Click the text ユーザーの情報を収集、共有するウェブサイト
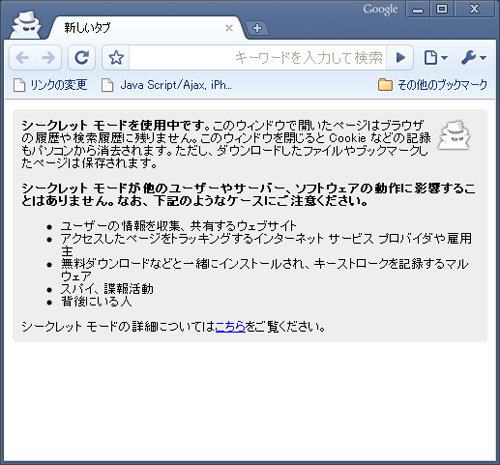Image resolution: width=500 pixels, height=465 pixels. [178, 226]
